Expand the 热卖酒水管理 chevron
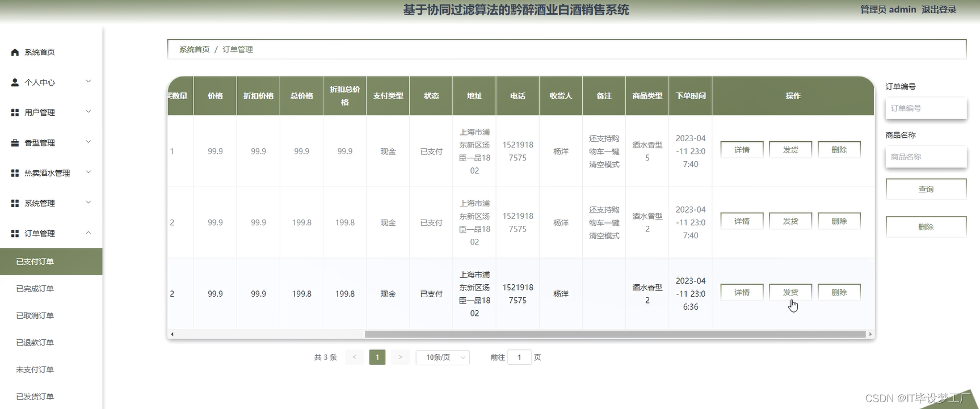The width and height of the screenshot is (980, 409). pos(88,172)
